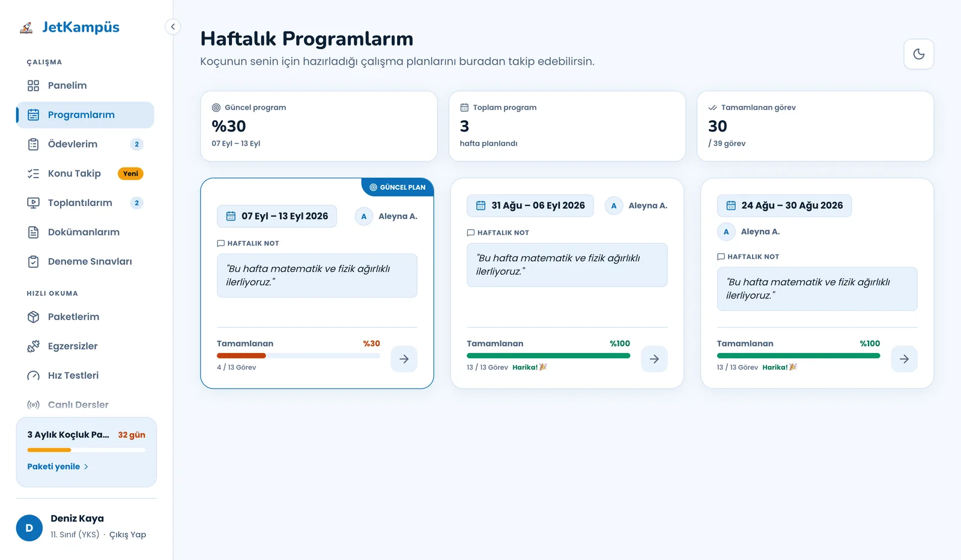Toggle dark mode with the moon button
This screenshot has height=560, width=961.
(x=918, y=54)
